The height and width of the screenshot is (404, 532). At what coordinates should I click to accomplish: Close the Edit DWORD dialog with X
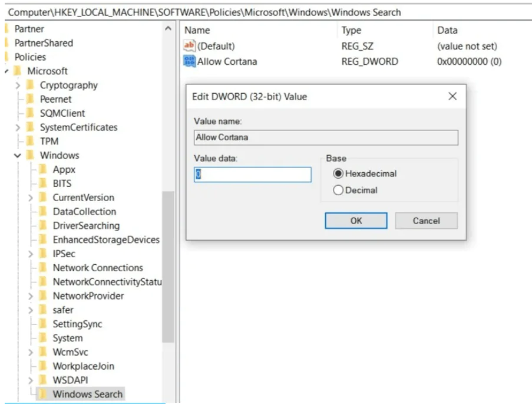click(452, 97)
